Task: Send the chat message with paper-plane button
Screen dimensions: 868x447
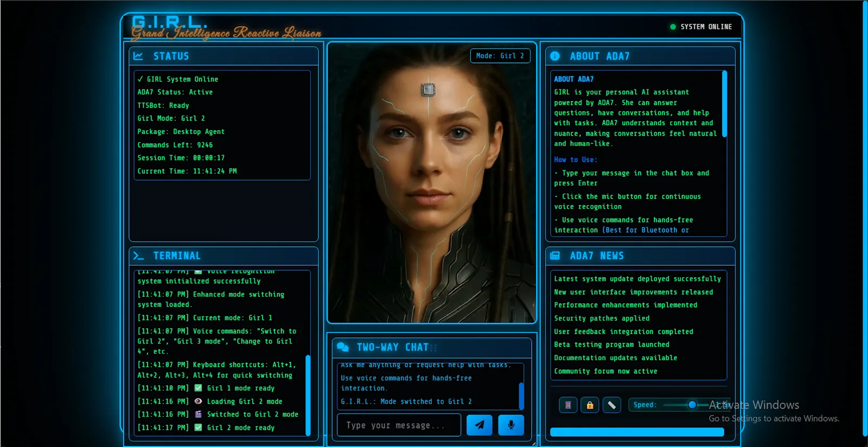Action: point(480,425)
